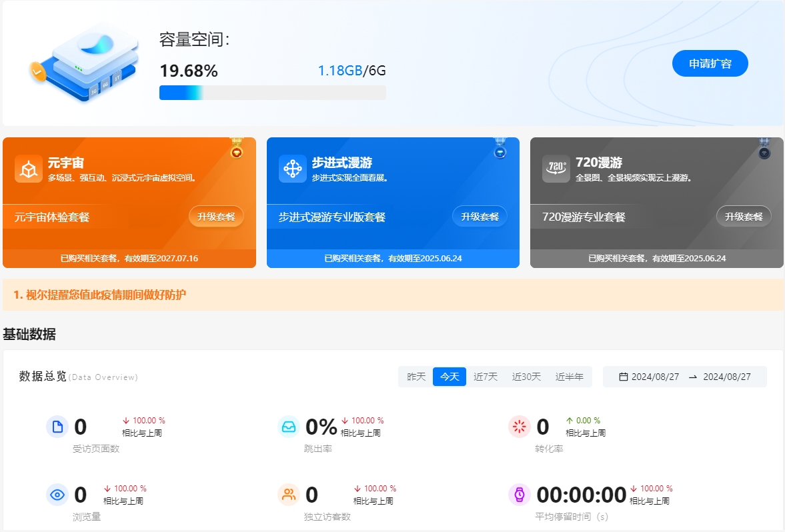Click the storage capacity progress bar

click(x=272, y=92)
